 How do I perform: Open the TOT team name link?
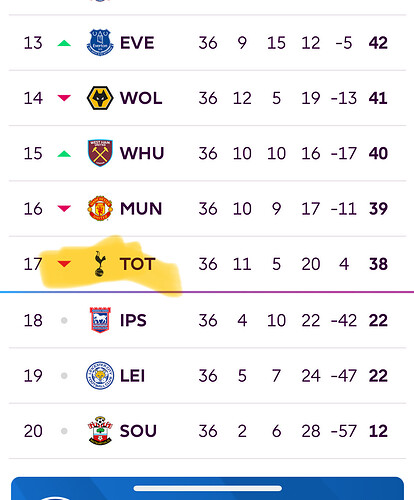(138, 264)
